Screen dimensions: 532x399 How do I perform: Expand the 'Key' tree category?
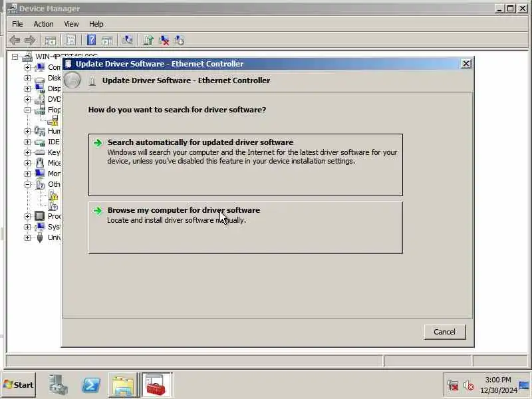[27, 152]
